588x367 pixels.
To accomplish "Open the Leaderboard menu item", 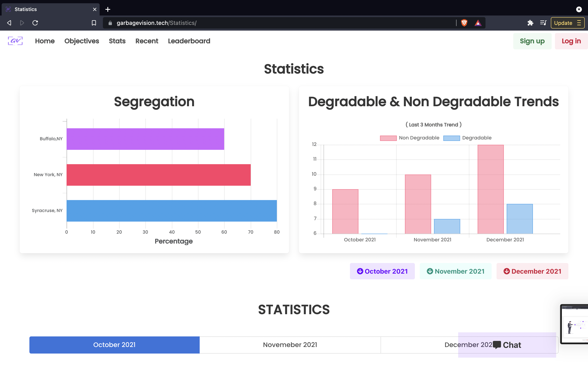I will (x=189, y=41).
